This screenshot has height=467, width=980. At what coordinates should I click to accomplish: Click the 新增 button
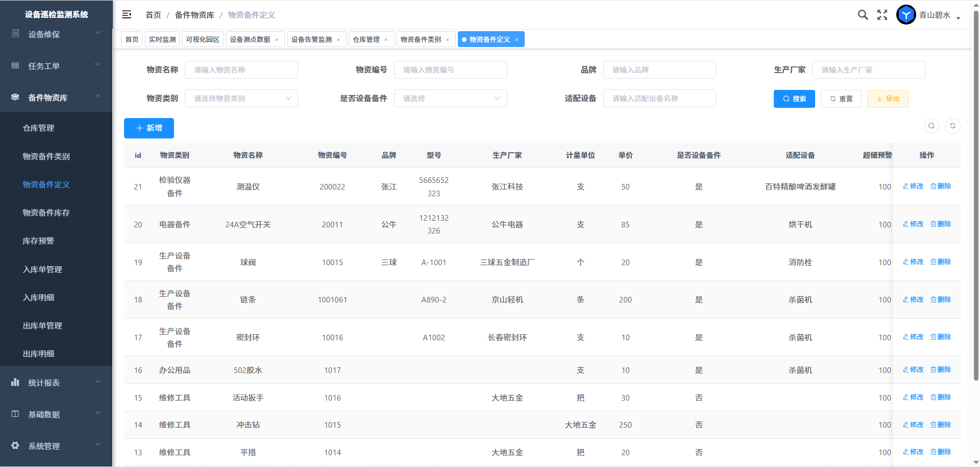149,128
